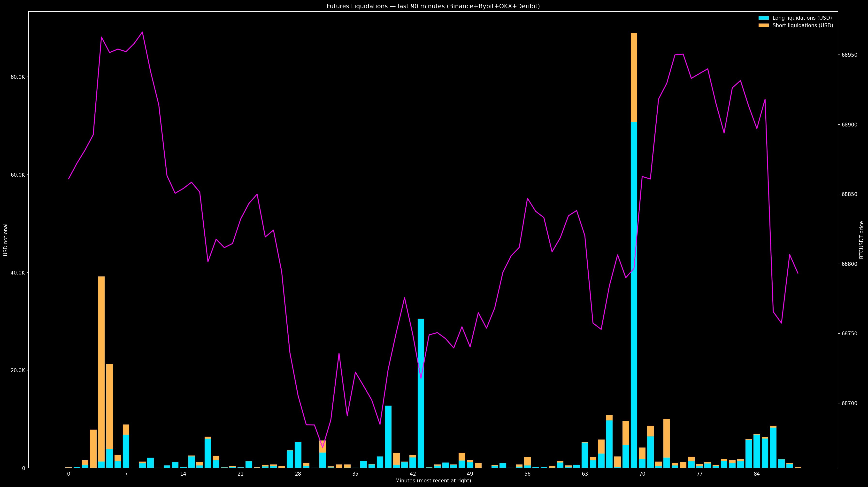Screen dimensions: 868x487
Task: Click the cyan bar at minute 39
Action: [x=388, y=437]
